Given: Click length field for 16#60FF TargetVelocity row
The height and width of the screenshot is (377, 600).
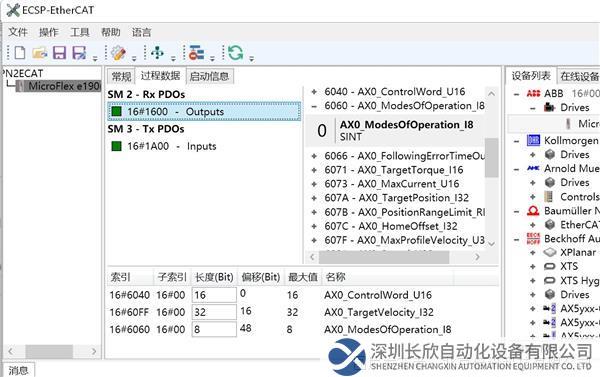Looking at the screenshot, I should click(x=214, y=312).
